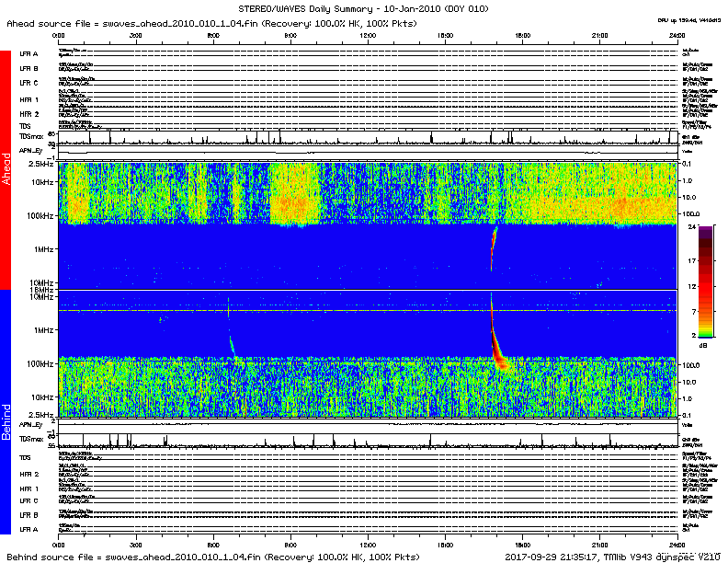Select the 12:00 tick on top time axis
This screenshot has height=563, width=728.
pyautogui.click(x=368, y=34)
